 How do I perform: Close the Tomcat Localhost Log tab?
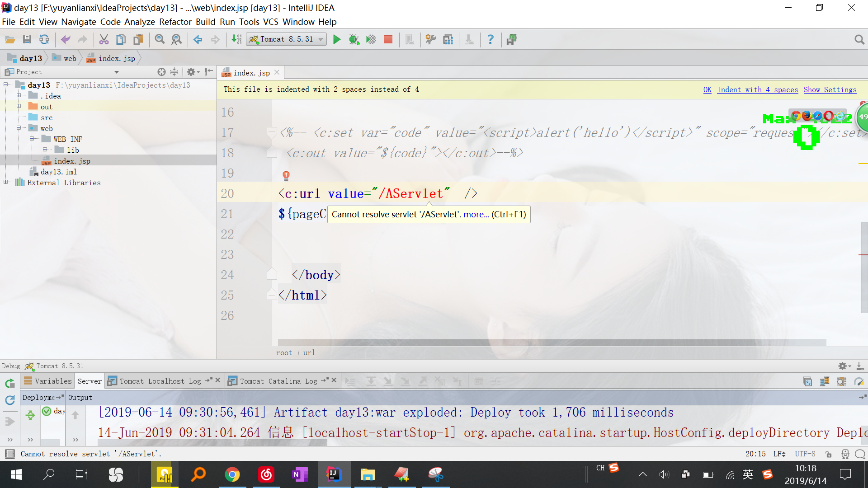(x=218, y=380)
